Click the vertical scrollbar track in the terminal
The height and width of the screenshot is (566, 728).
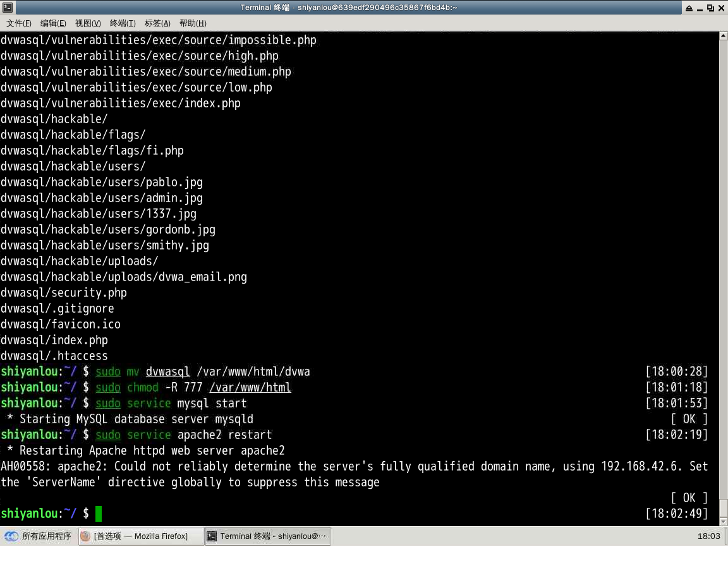(x=724, y=253)
